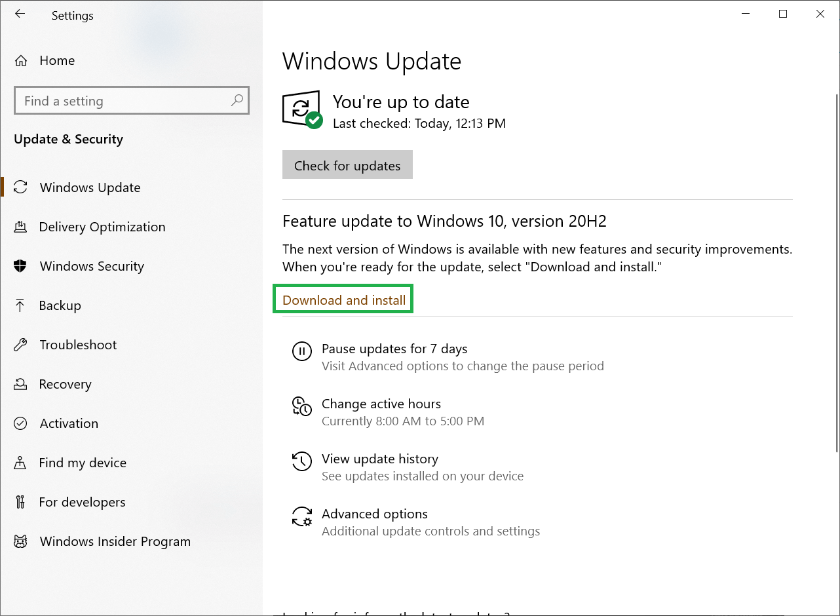The width and height of the screenshot is (840, 616).
Task: Open the Windows Update section
Action: tap(90, 187)
